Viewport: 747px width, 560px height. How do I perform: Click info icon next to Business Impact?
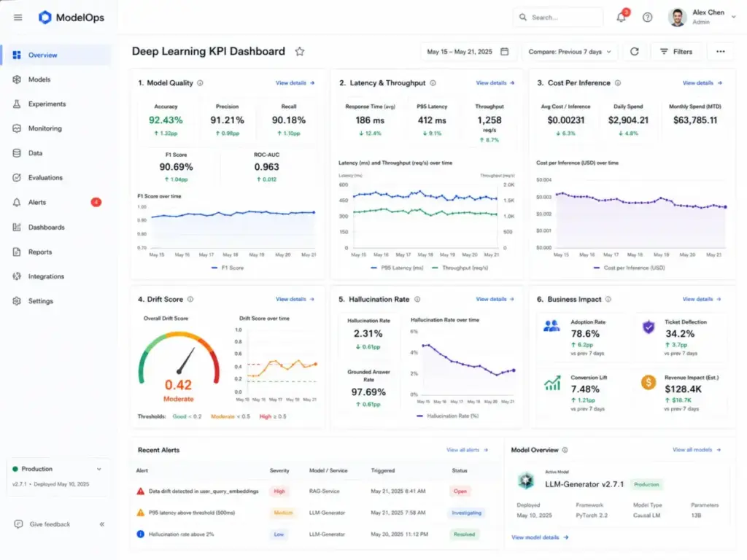(608, 299)
